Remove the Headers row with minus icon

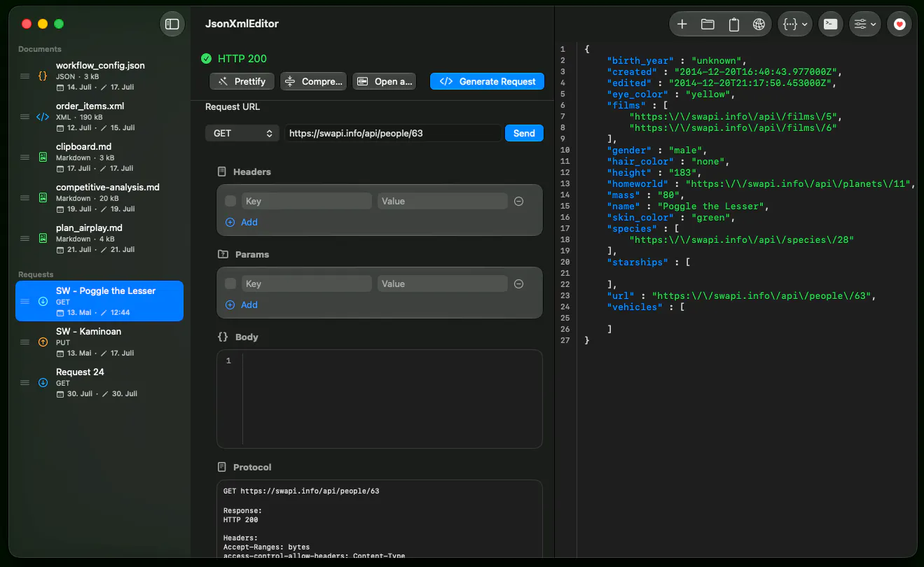tap(519, 201)
